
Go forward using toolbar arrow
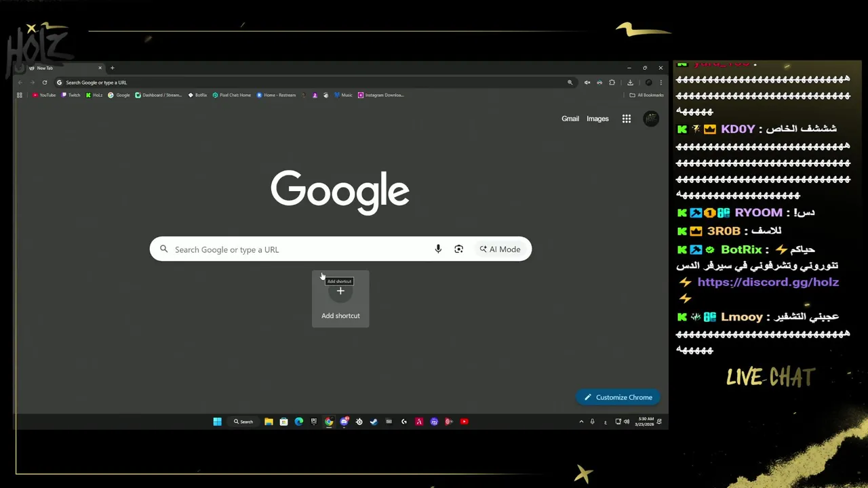tap(32, 83)
